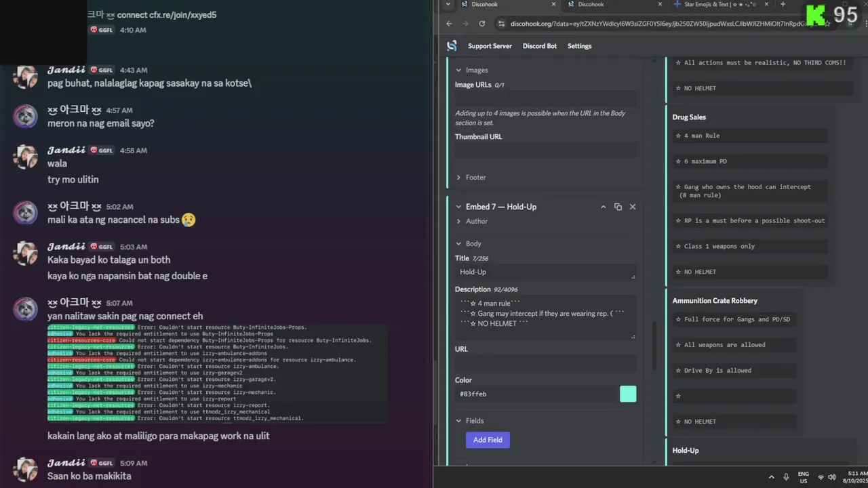Viewport: 868px width, 488px height.
Task: Click the Add Field button
Action: [x=488, y=440]
